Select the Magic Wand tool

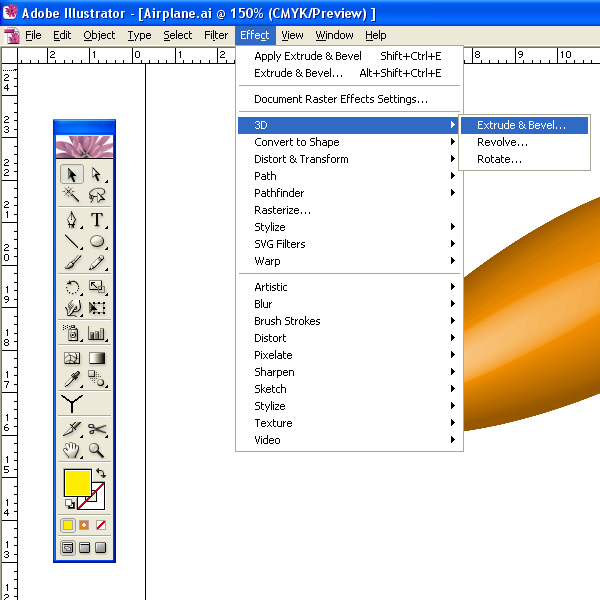[x=72, y=195]
